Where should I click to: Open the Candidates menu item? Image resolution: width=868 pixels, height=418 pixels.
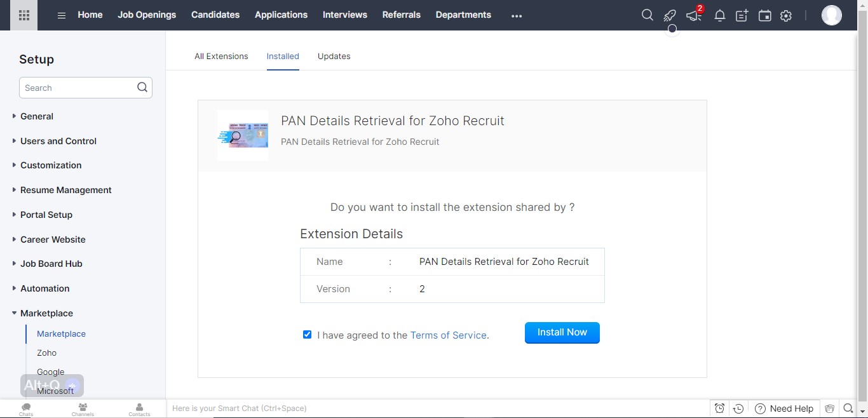[x=215, y=15]
